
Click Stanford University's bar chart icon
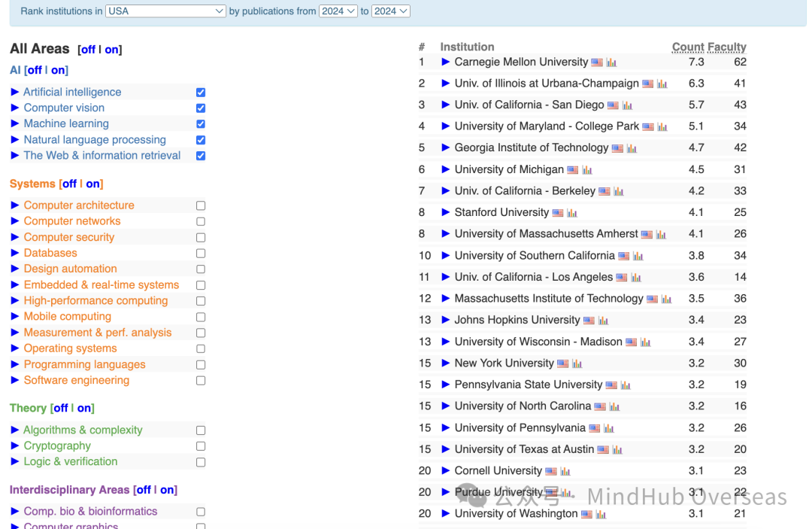click(572, 213)
